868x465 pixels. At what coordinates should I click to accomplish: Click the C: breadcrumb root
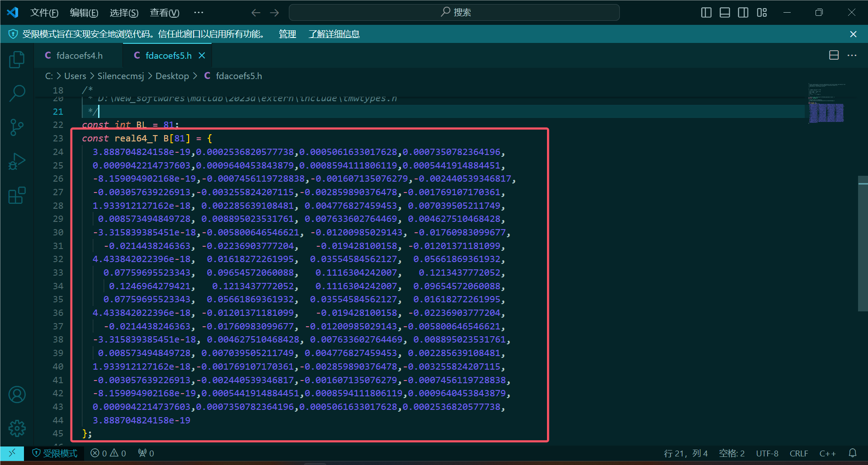pyautogui.click(x=49, y=76)
